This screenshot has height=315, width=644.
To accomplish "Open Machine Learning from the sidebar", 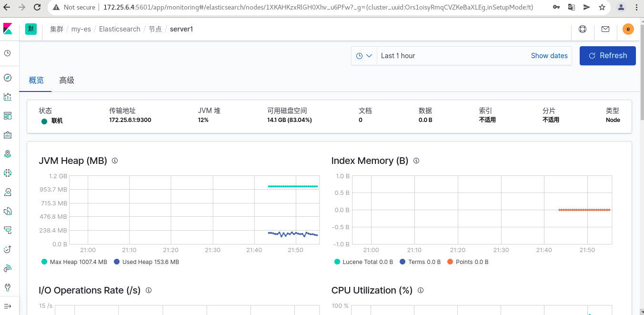I will click(7, 173).
